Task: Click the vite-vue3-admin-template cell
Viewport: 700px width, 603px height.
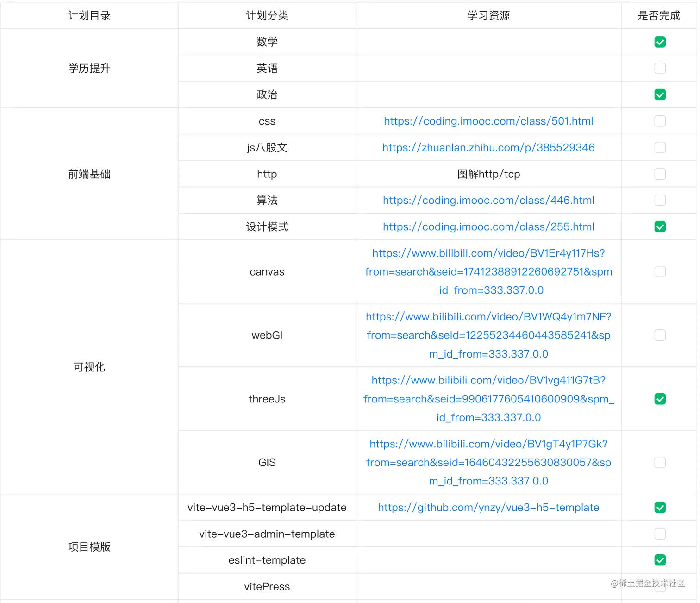Action: click(267, 534)
